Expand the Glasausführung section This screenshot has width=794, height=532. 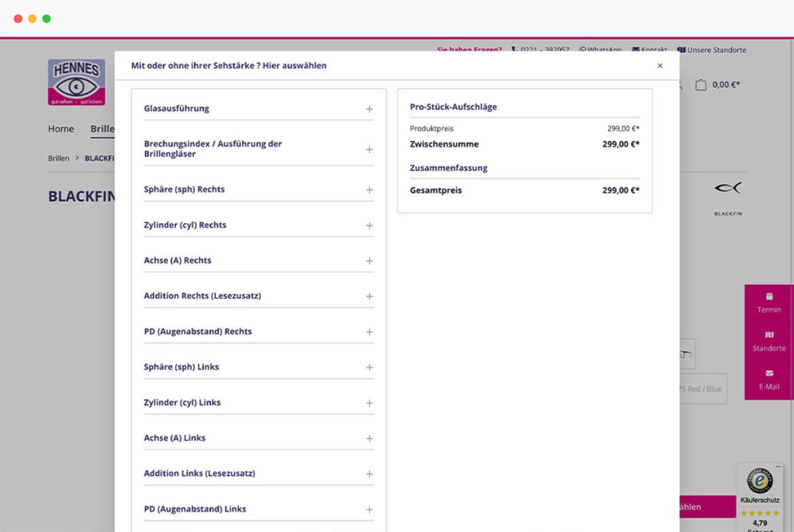(369, 109)
